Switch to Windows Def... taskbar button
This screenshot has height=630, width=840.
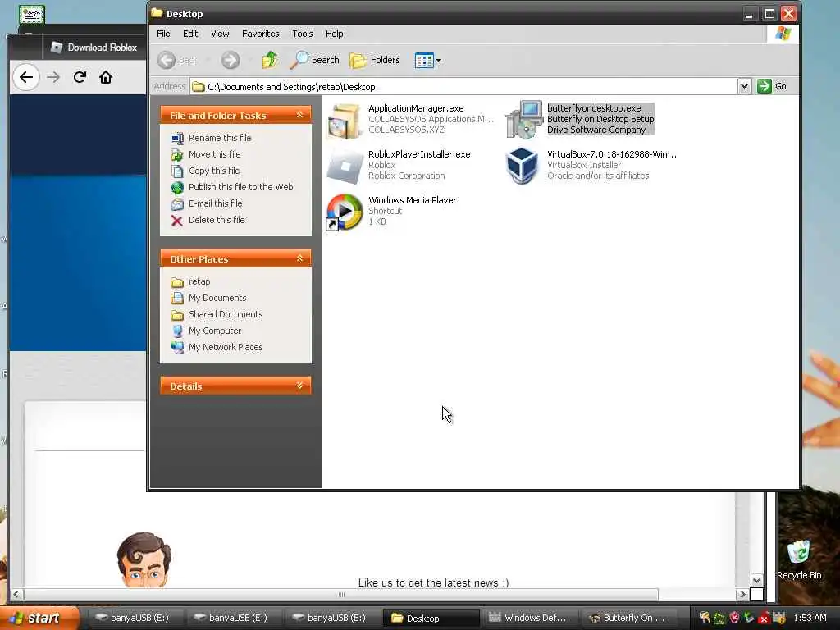coord(528,619)
